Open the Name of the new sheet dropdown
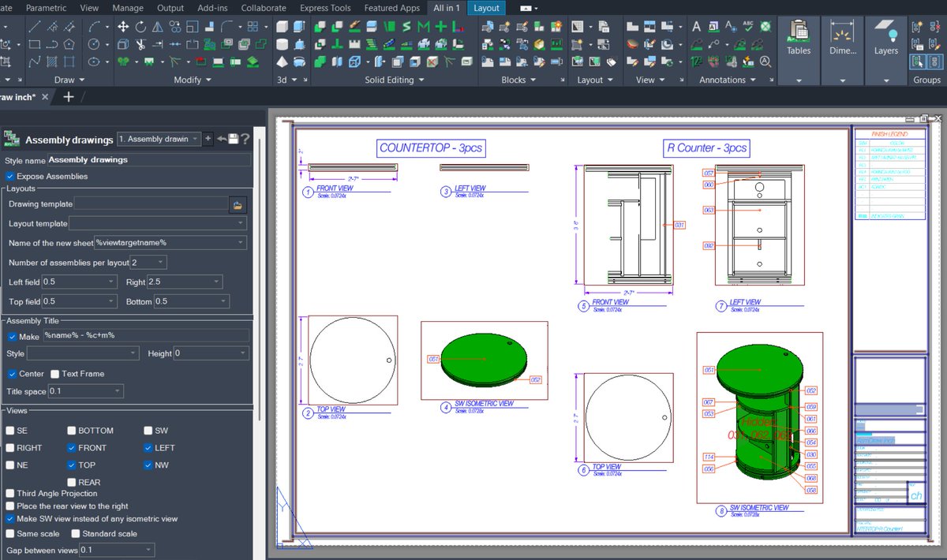The height and width of the screenshot is (560, 947). coord(170,243)
